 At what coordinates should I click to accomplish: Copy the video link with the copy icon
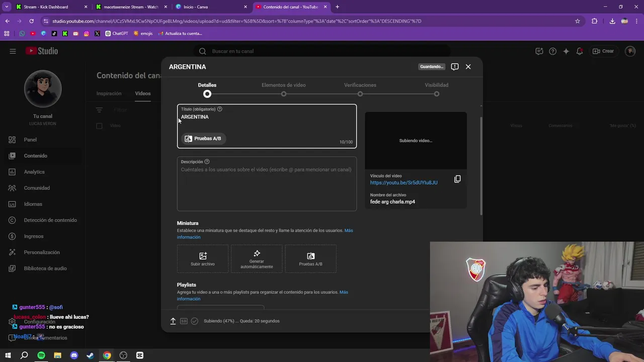(x=457, y=179)
